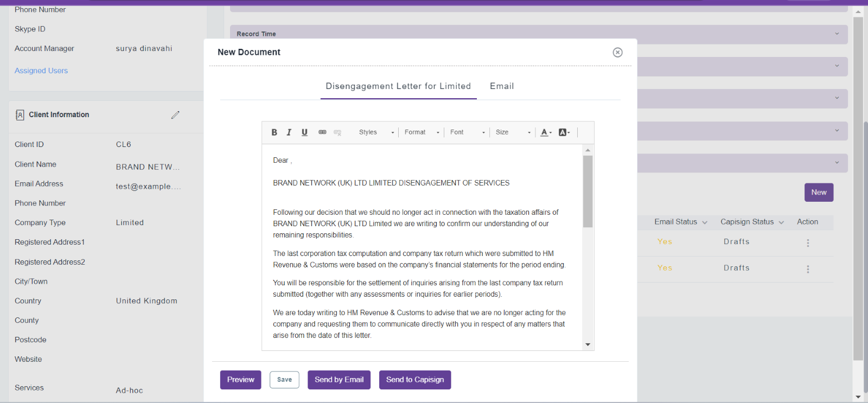Open action menu for first Drafts row
868x403 pixels.
808,243
